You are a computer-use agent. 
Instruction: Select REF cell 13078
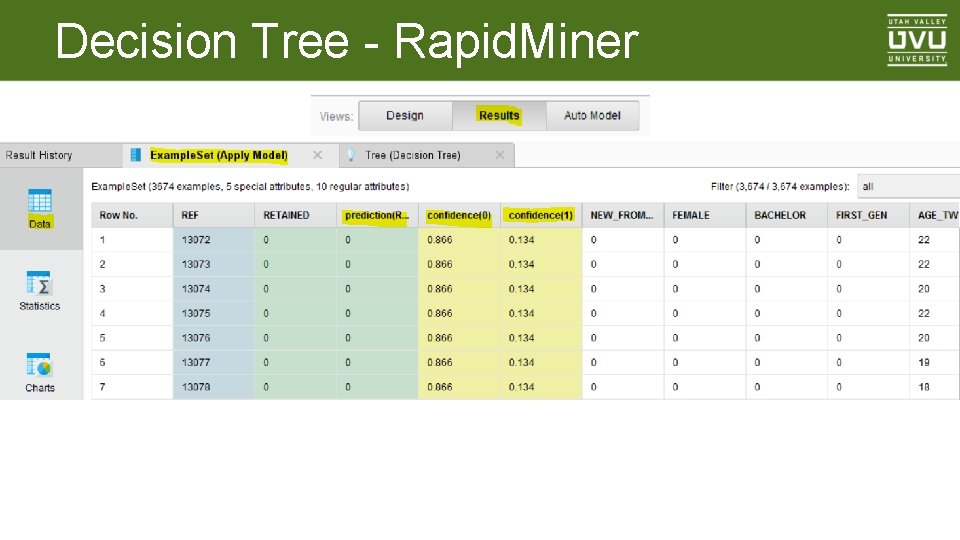pyautogui.click(x=214, y=387)
